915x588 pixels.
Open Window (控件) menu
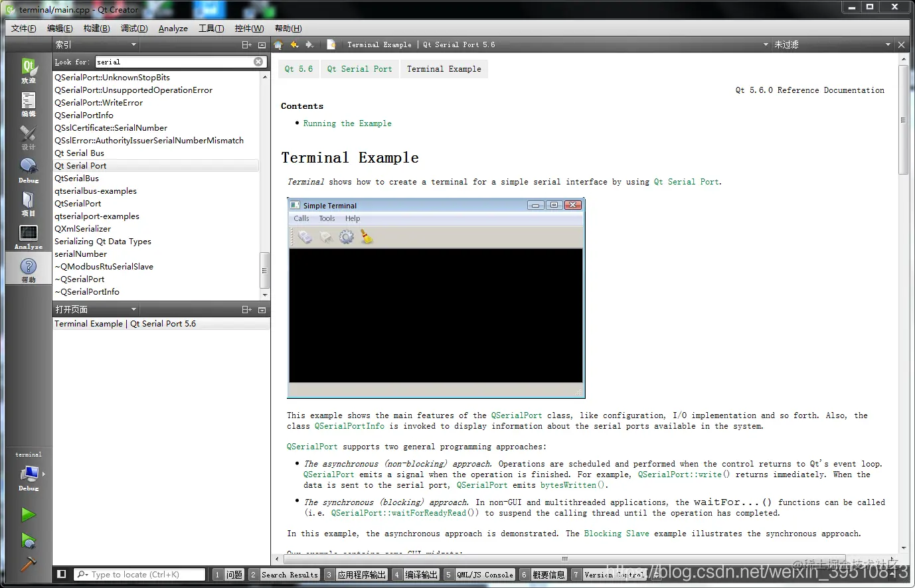[249, 29]
